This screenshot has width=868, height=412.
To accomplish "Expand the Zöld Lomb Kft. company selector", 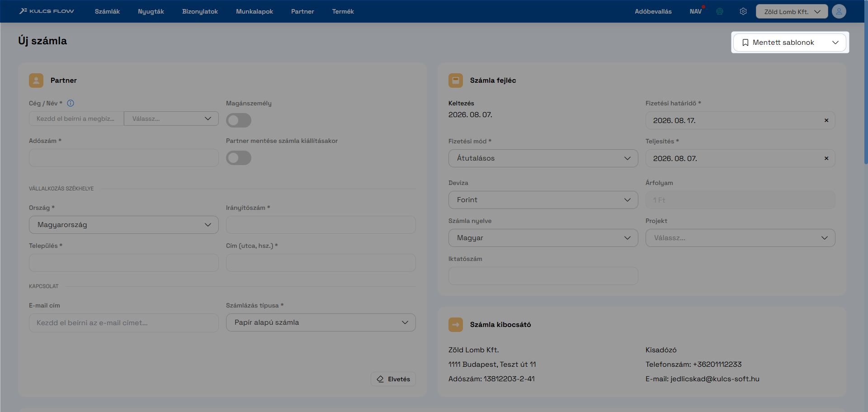I will [792, 11].
